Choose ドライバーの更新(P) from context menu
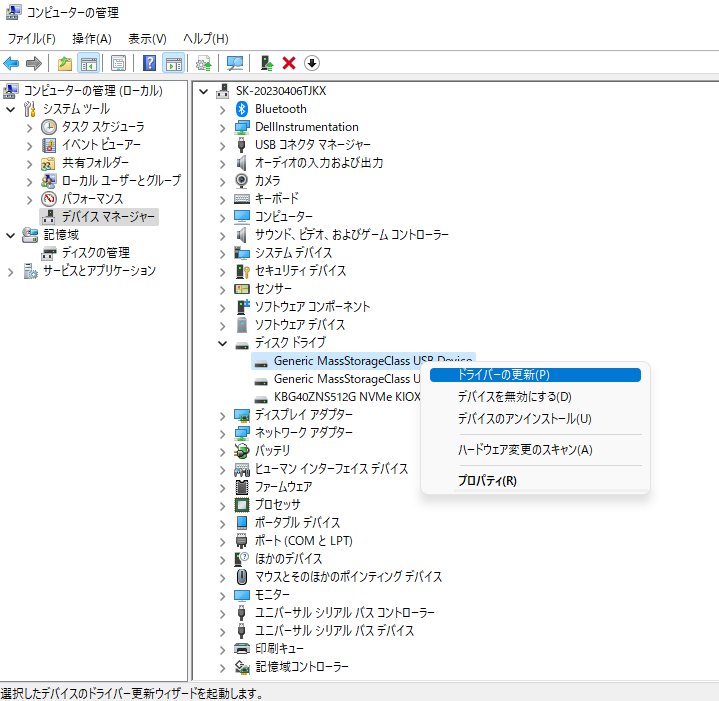 (x=503, y=375)
